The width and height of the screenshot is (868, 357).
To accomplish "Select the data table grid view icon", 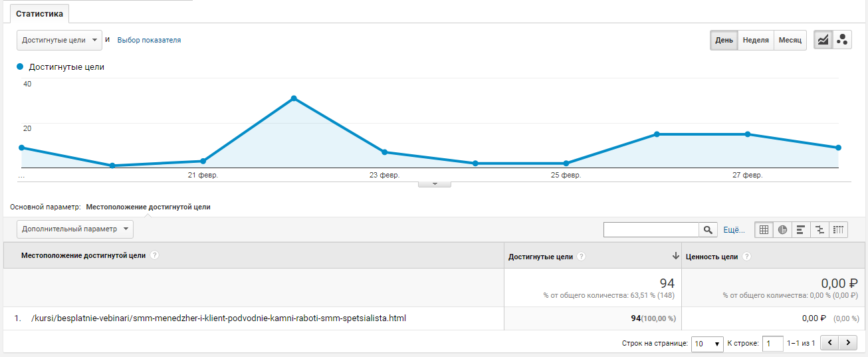I will coord(764,230).
